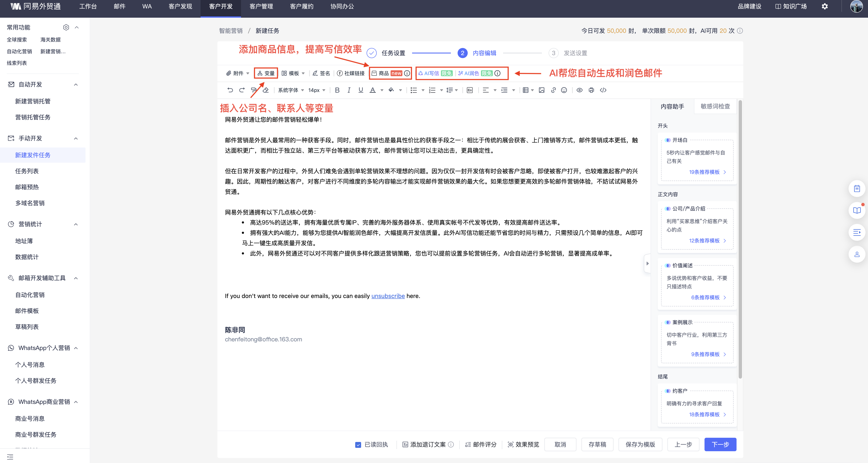The width and height of the screenshot is (868, 463).
Task: Collapse the 营销统计 sidebar section
Action: (x=76, y=224)
